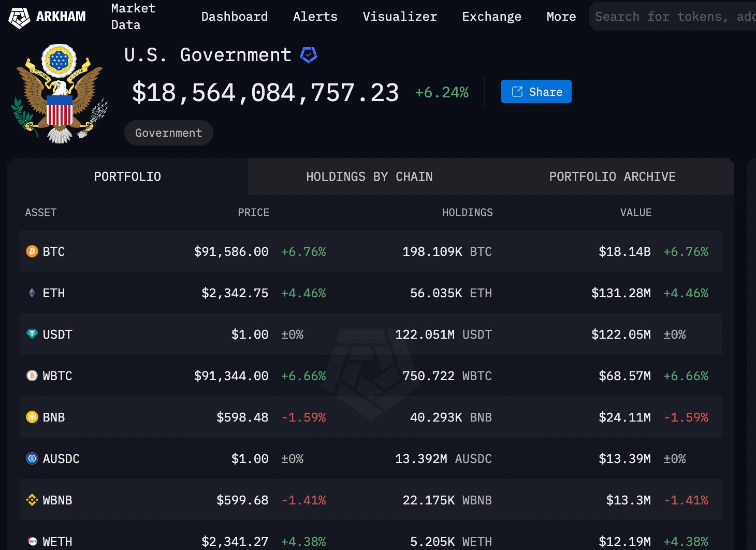This screenshot has width=756, height=550.
Task: Click the U.S. Government seal image
Action: click(x=60, y=93)
